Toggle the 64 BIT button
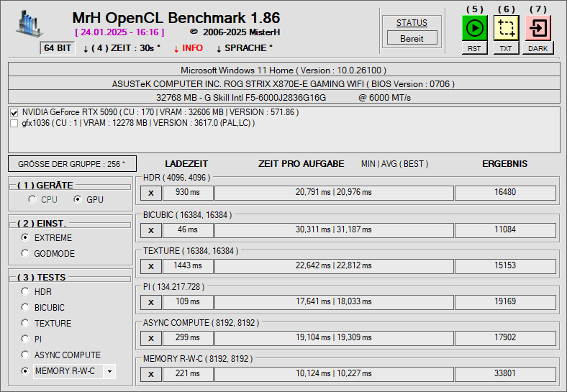 pos(58,48)
